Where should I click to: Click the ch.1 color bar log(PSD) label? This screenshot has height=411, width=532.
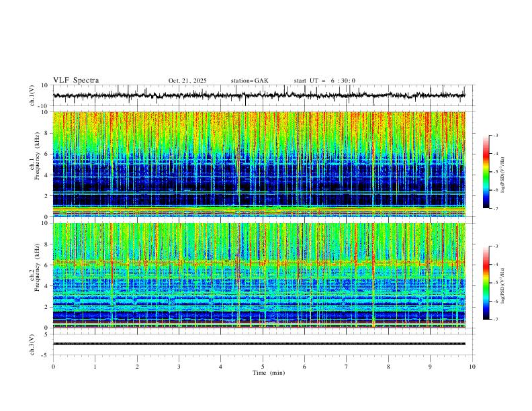tap(502, 175)
